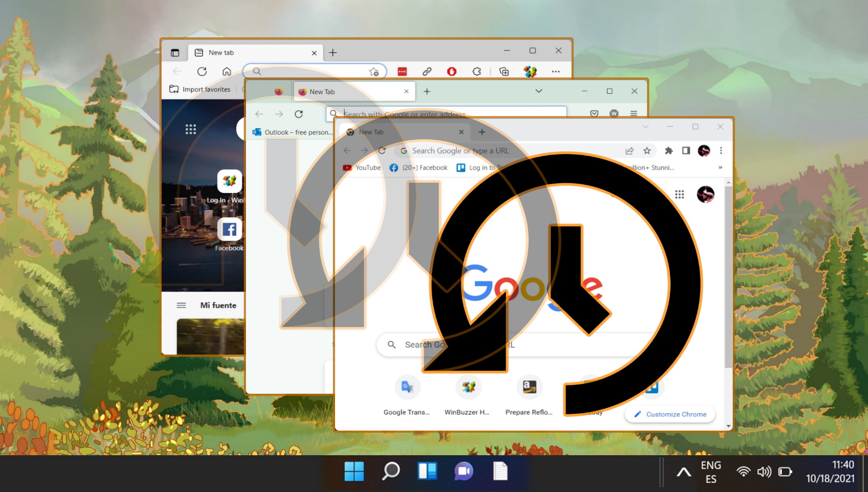Open the Google Translate shortcut
Image resolution: width=868 pixels, height=492 pixels.
point(407,395)
